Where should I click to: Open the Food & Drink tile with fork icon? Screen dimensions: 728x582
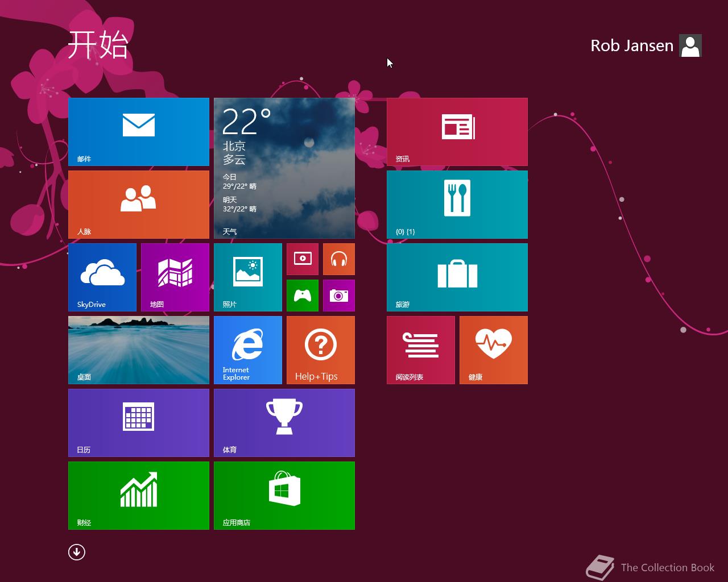(x=457, y=205)
